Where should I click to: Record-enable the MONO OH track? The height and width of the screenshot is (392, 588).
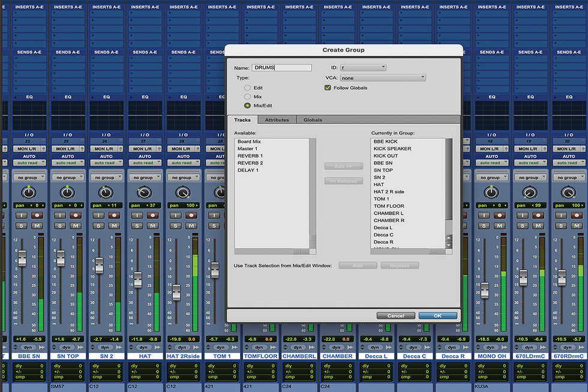pyautogui.click(x=500, y=216)
